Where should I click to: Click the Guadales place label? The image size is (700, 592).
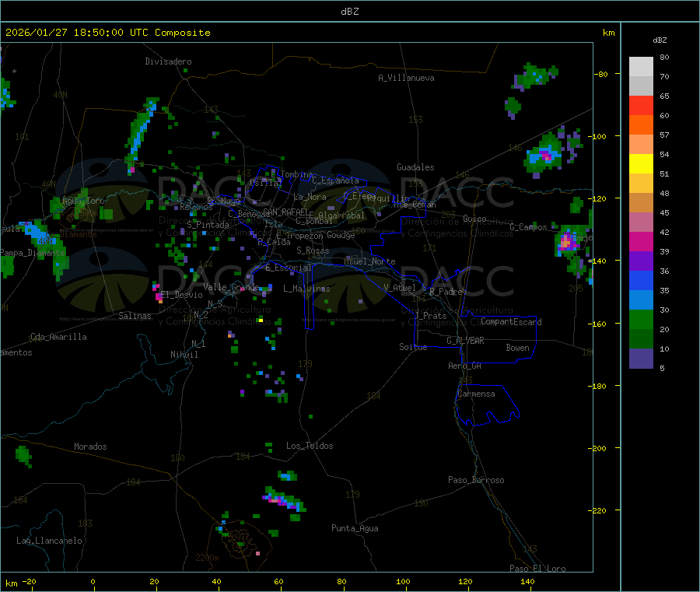click(x=415, y=167)
